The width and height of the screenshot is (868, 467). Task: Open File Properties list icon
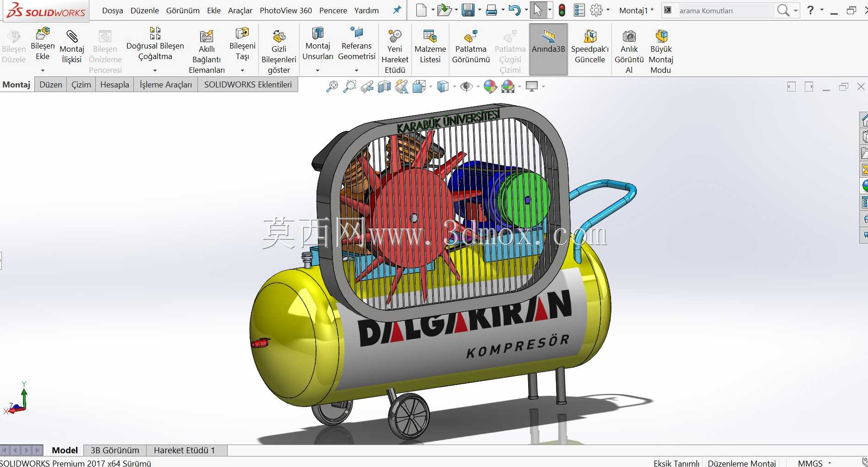pos(579,10)
